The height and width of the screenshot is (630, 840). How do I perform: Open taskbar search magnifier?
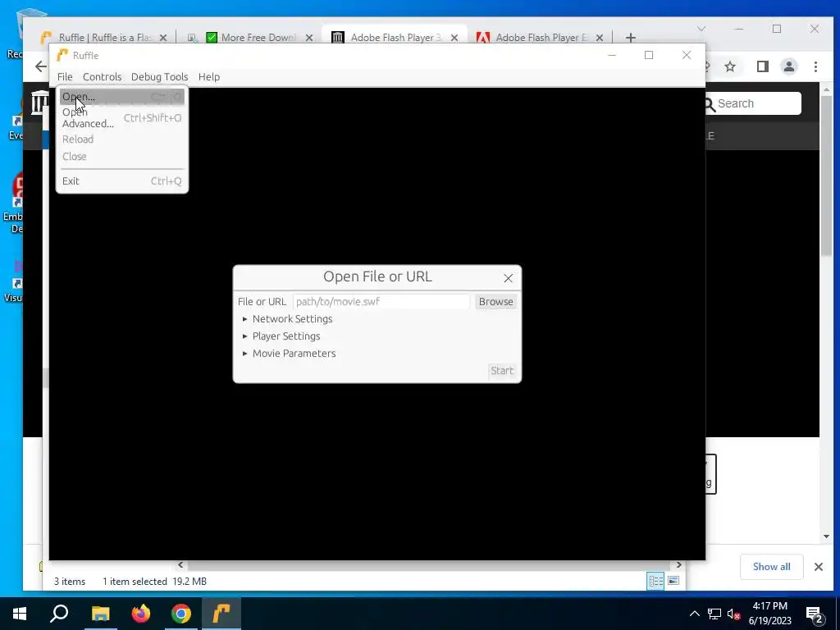pos(59,614)
